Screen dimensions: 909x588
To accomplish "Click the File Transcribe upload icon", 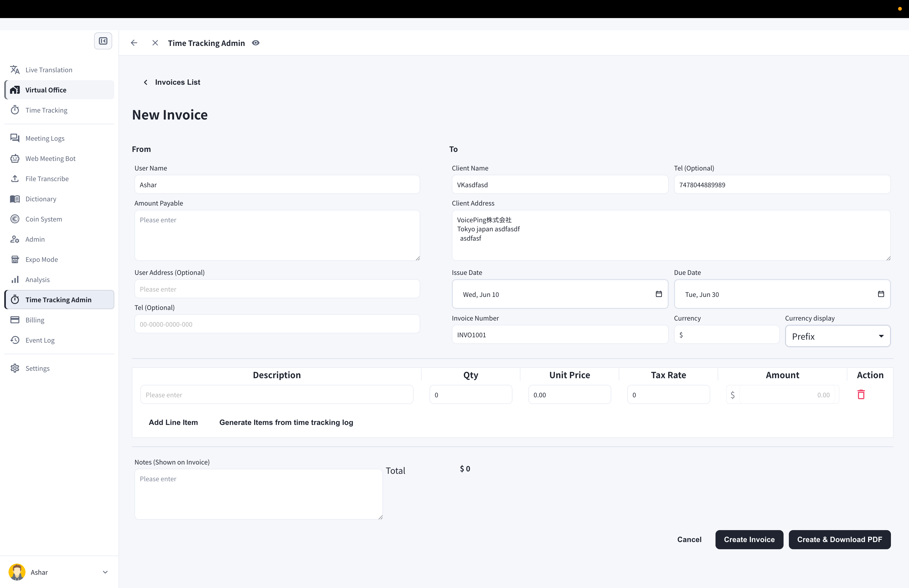I will (x=15, y=178).
